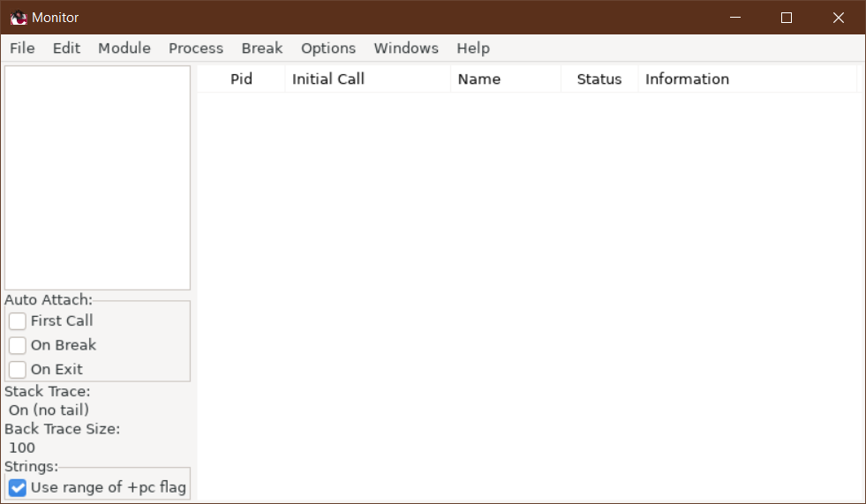Click the Status column header

click(599, 79)
